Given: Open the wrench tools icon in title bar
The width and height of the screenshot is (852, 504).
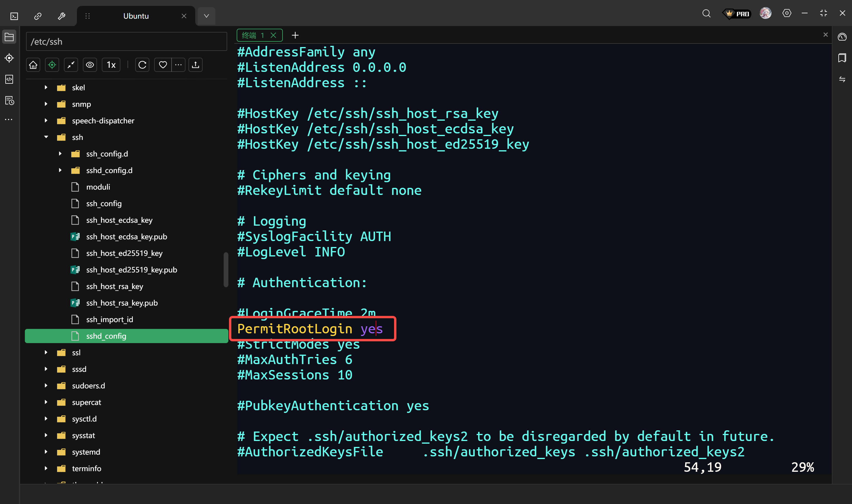Looking at the screenshot, I should click(x=62, y=16).
